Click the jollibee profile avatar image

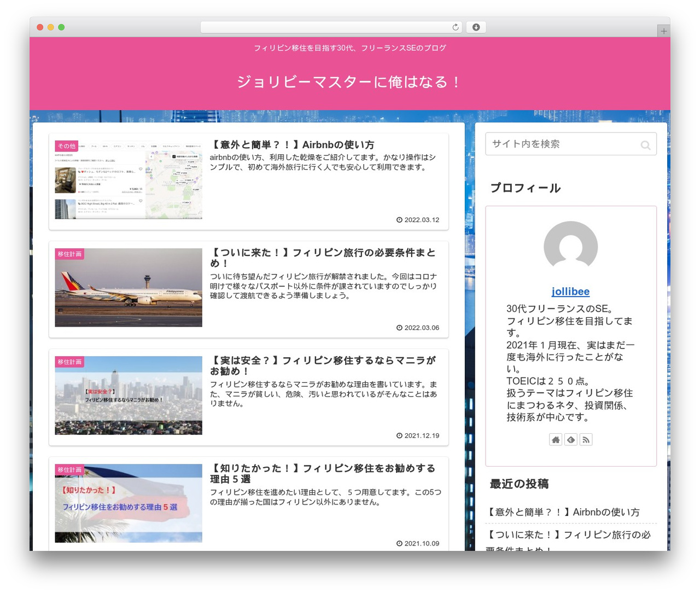click(x=570, y=248)
